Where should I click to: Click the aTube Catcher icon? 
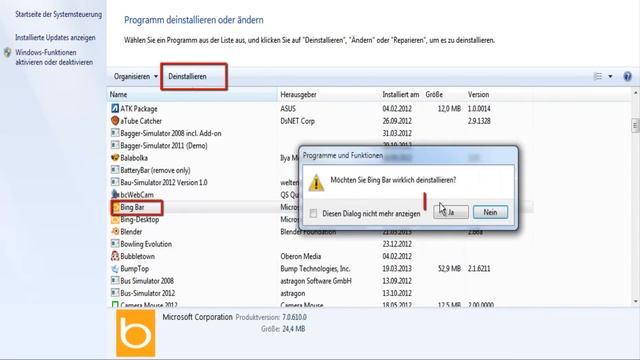(115, 120)
